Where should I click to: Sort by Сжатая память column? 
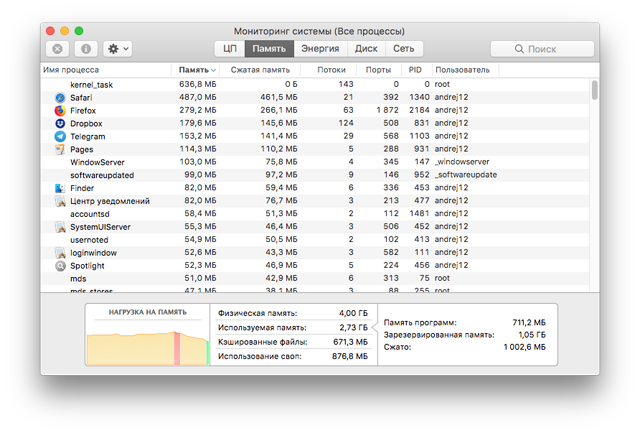pos(260,70)
